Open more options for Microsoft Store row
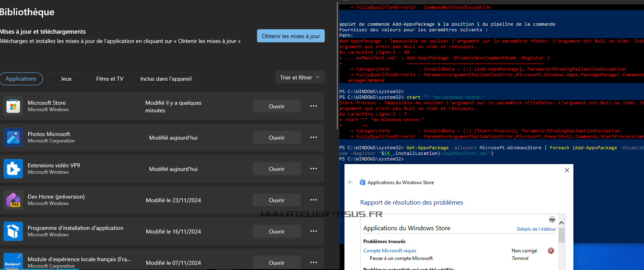The width and height of the screenshot is (644, 270). point(314,106)
